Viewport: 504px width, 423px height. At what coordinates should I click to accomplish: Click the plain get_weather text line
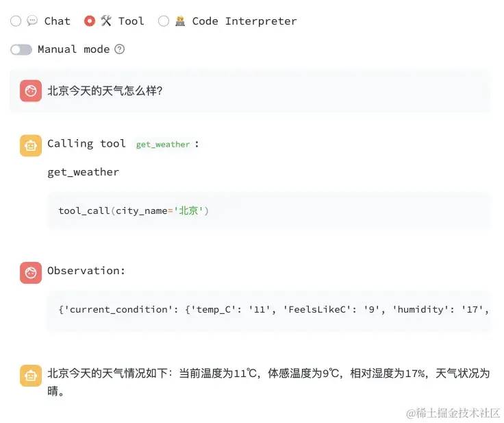pos(84,172)
